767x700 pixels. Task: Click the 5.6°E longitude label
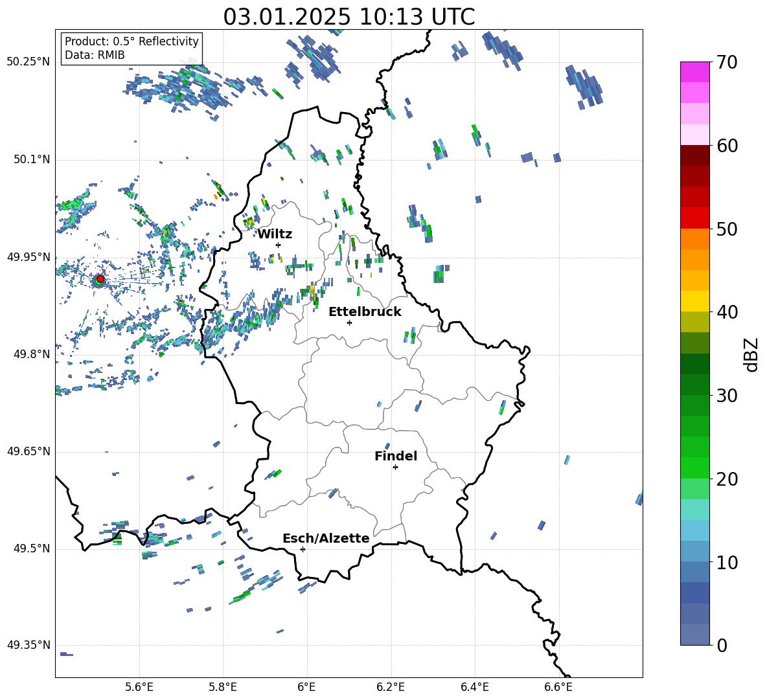click(x=139, y=687)
